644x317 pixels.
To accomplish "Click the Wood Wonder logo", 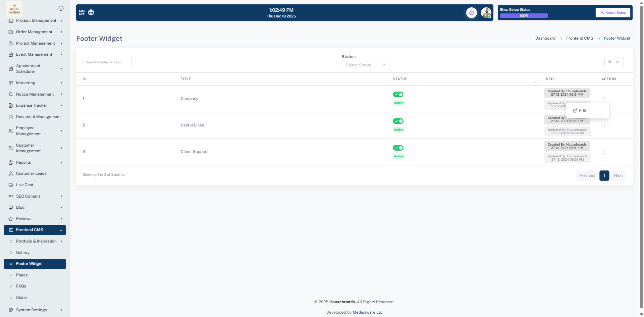I will point(14,9).
